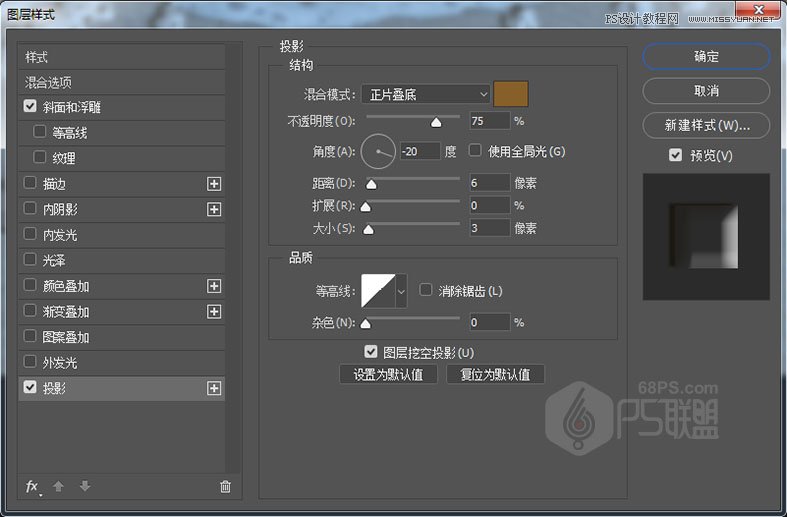The image size is (787, 517).
Task: Move effect up with the arrow icon
Action: click(58, 486)
